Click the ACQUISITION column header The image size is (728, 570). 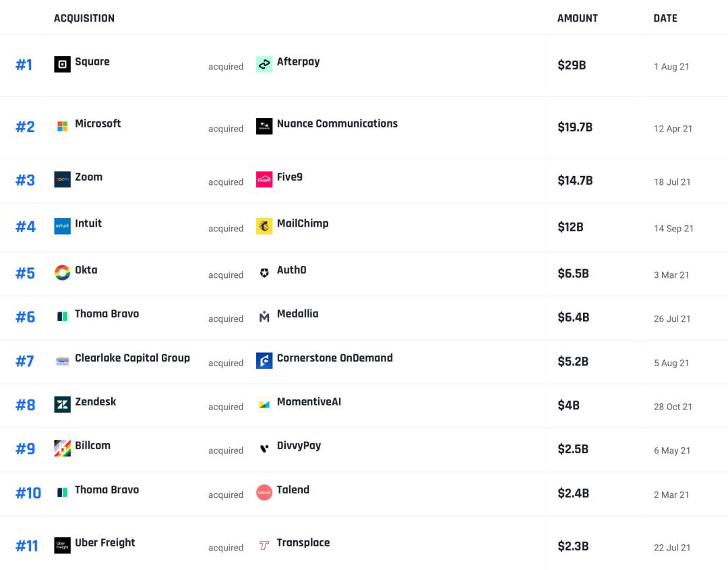(84, 18)
